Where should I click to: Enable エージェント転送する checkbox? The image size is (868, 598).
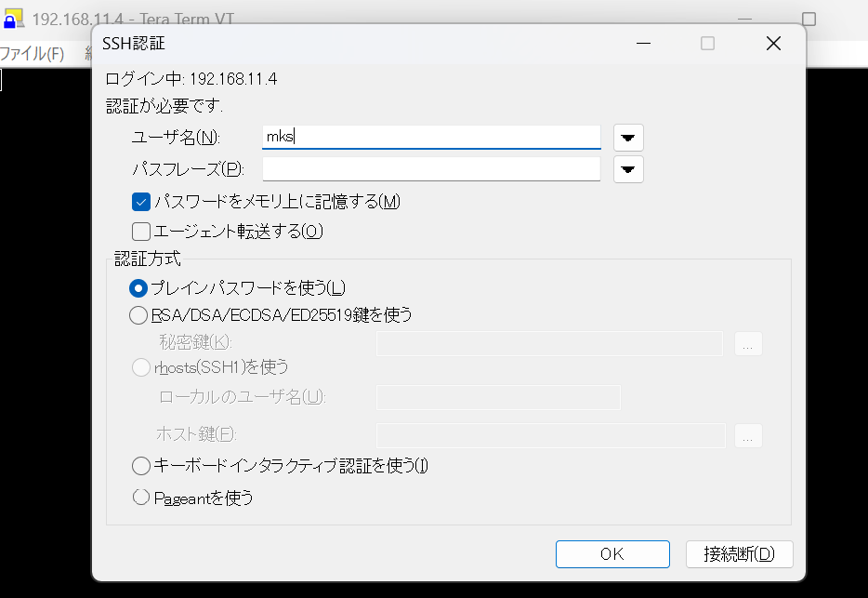coord(141,232)
